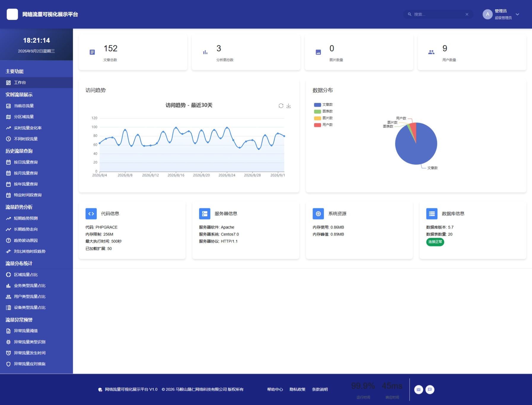Click the server info icon

tap(205, 213)
